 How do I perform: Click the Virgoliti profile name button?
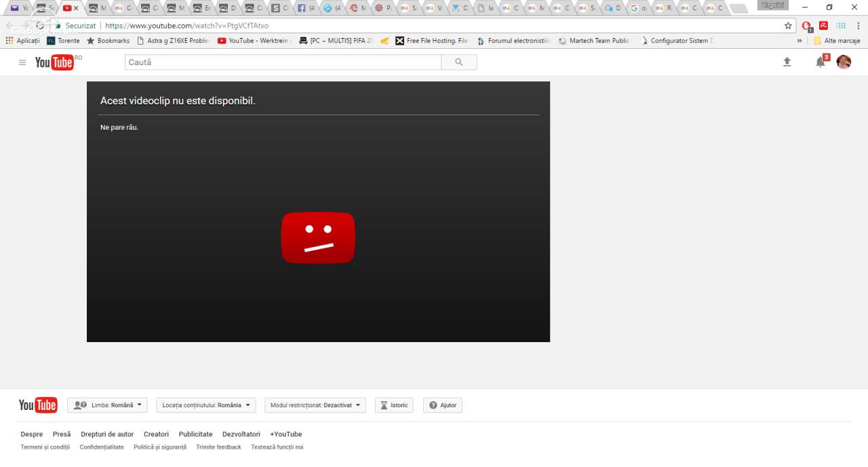pyautogui.click(x=772, y=5)
